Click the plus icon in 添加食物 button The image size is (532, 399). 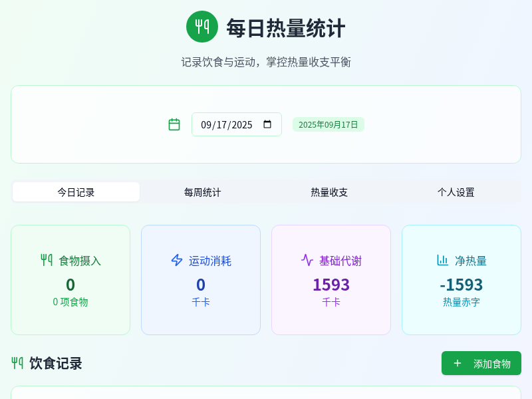[458, 363]
